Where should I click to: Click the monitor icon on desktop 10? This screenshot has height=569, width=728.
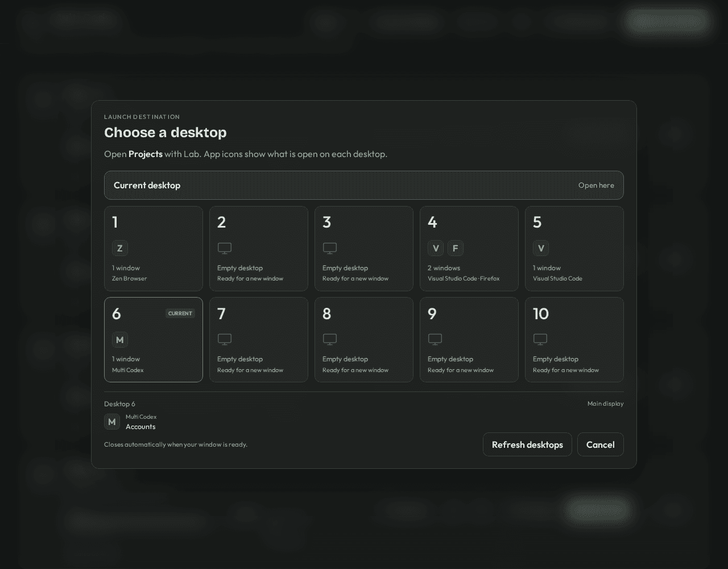point(540,340)
